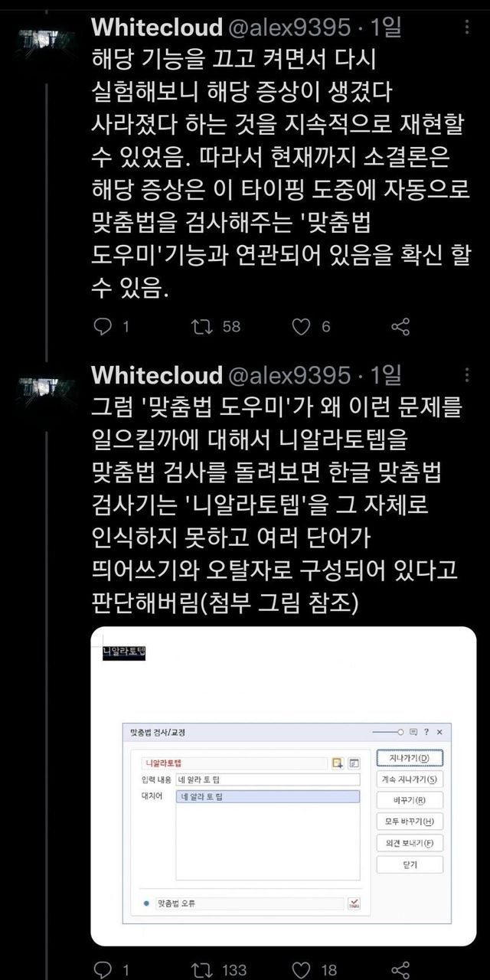Click the reply icon on first tweet
490x980 pixels.
pos(103,327)
